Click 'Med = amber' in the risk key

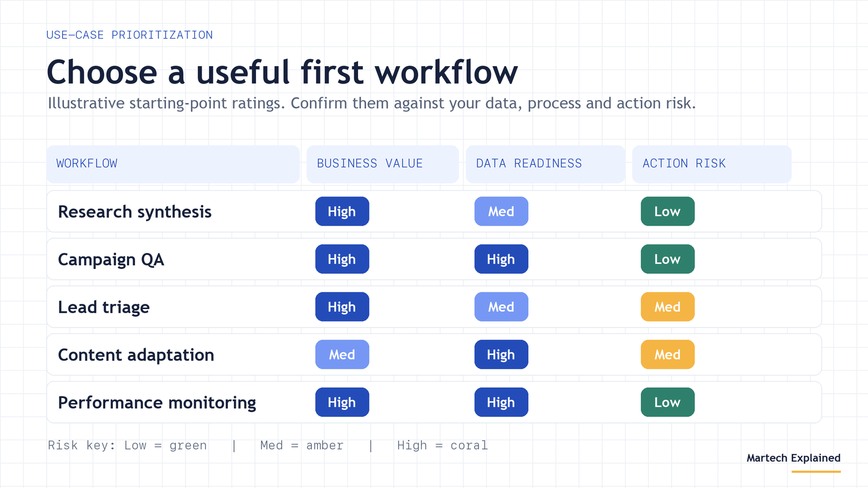point(302,446)
